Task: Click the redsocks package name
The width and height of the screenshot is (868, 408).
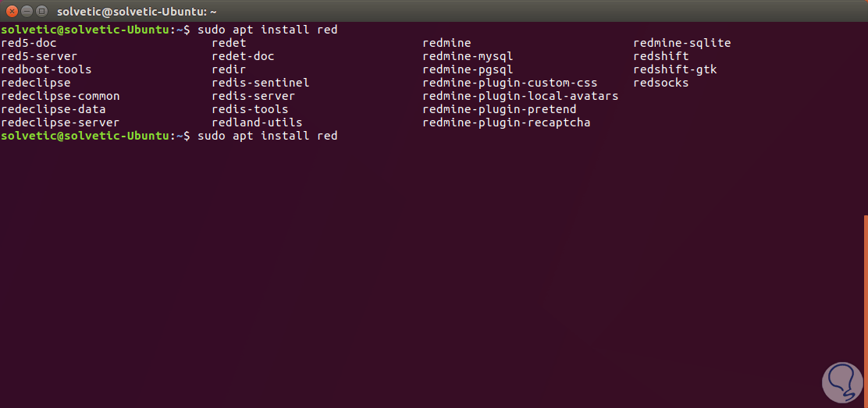Action: (x=660, y=83)
